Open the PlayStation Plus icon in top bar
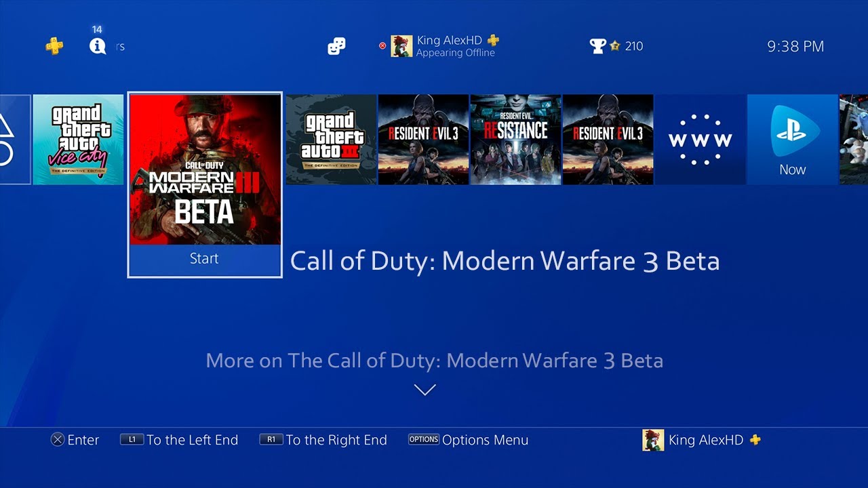This screenshot has height=488, width=868. [x=54, y=46]
